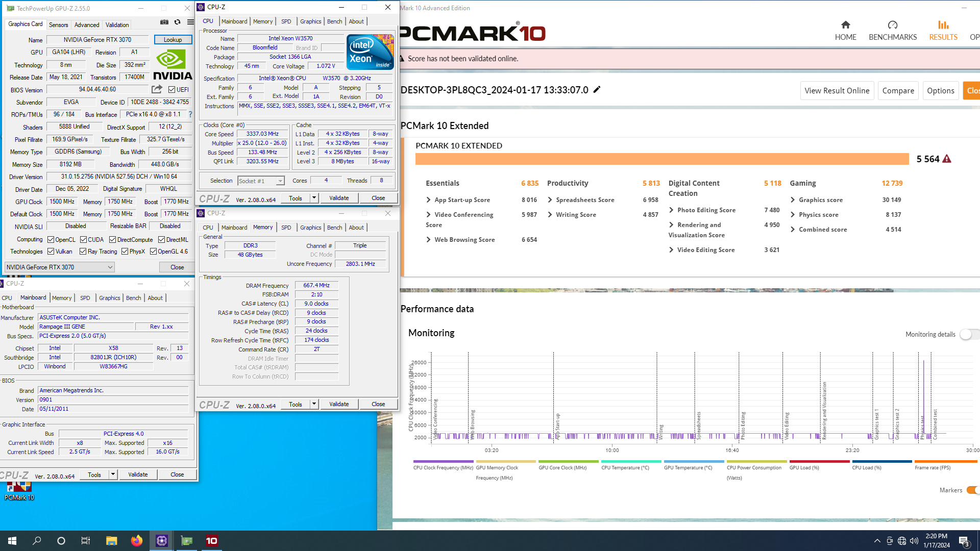Toggle the OpenCL checkbox
Screen dimensions: 980x551
click(51, 240)
